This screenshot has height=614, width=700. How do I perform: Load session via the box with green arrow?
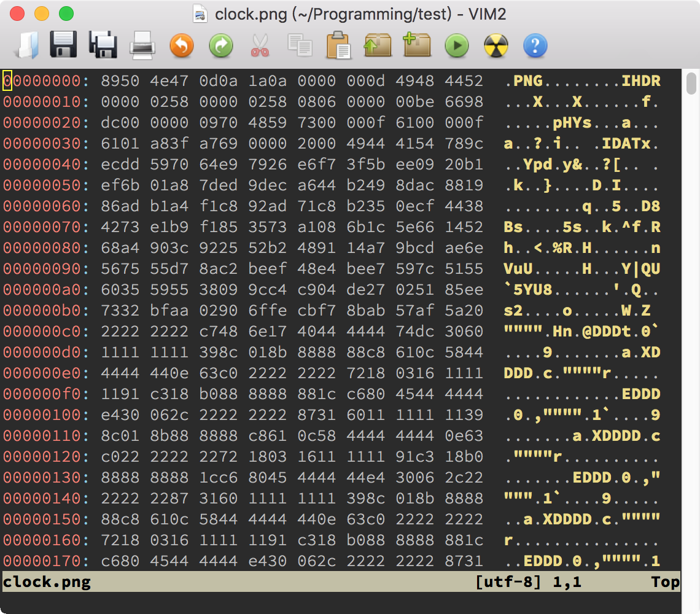(378, 46)
